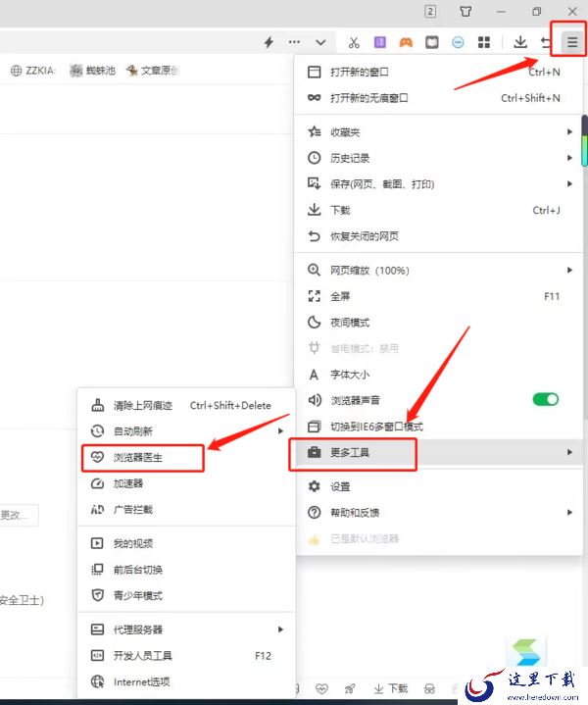588x705 pixels.
Task: Open the 蜘蛛池 bookmark
Action: point(92,71)
